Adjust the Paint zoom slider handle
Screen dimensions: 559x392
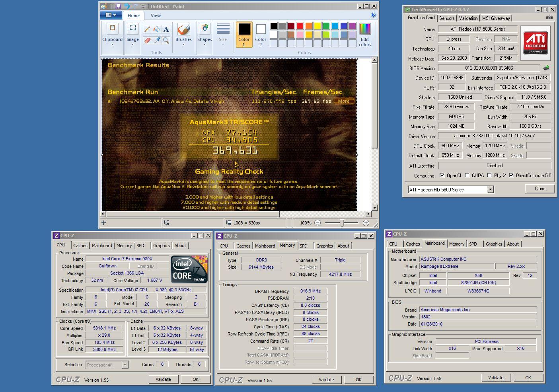(342, 223)
